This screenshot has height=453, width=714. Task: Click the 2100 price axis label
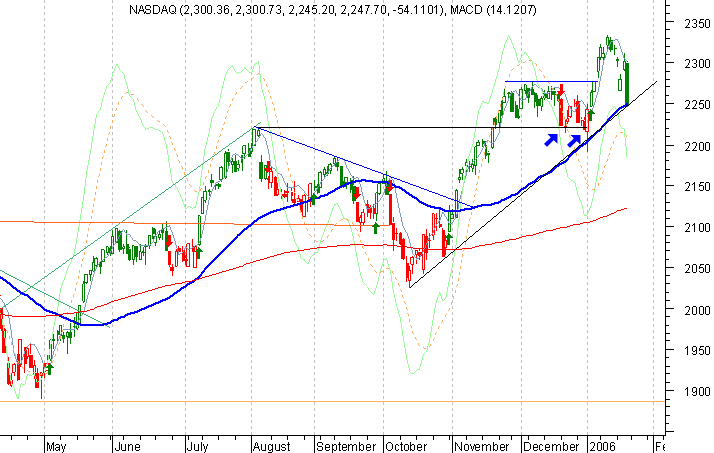click(697, 228)
